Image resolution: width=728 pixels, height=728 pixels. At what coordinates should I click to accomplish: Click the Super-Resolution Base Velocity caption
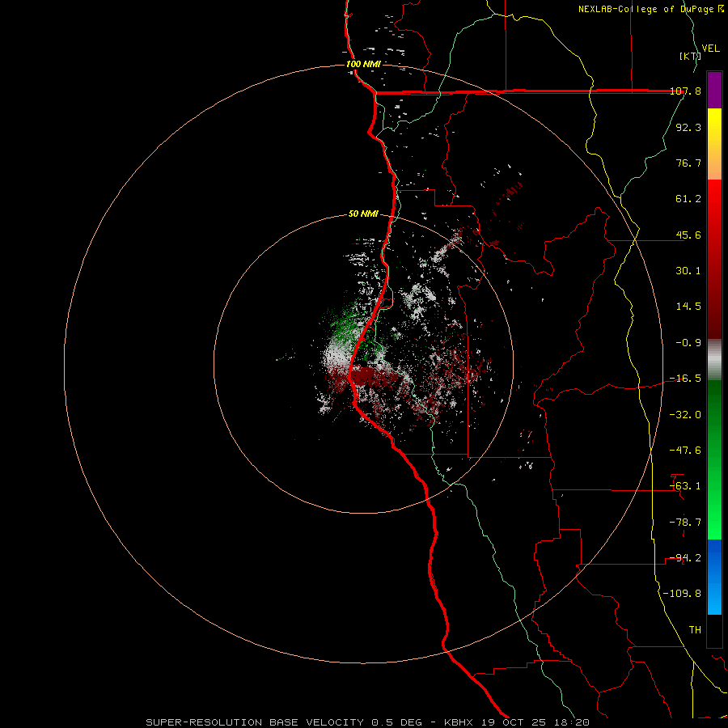[x=368, y=722]
